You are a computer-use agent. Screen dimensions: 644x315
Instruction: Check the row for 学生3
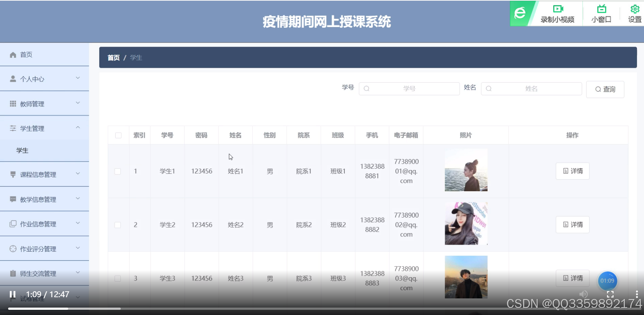pos(118,278)
